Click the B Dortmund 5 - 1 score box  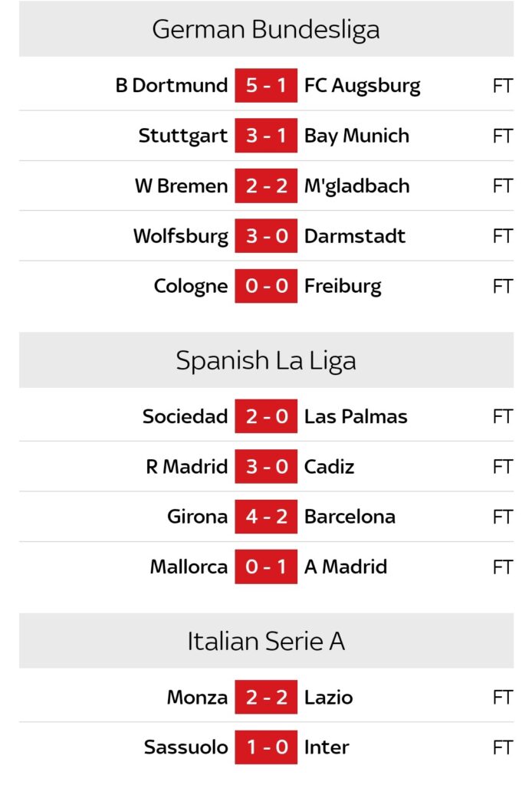(266, 85)
